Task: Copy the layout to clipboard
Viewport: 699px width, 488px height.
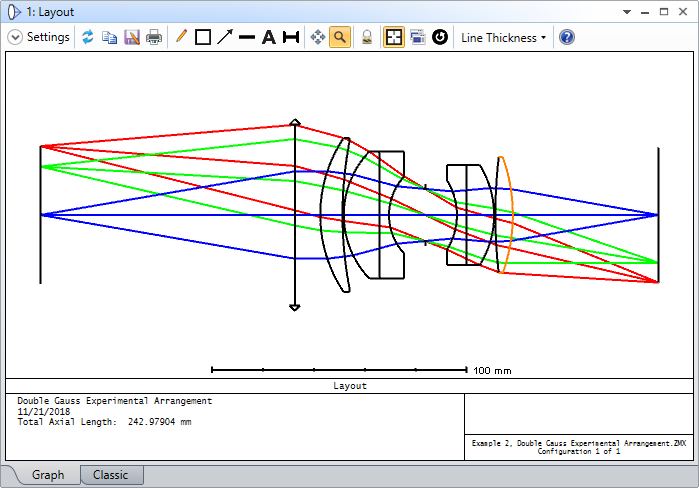Action: coord(110,37)
